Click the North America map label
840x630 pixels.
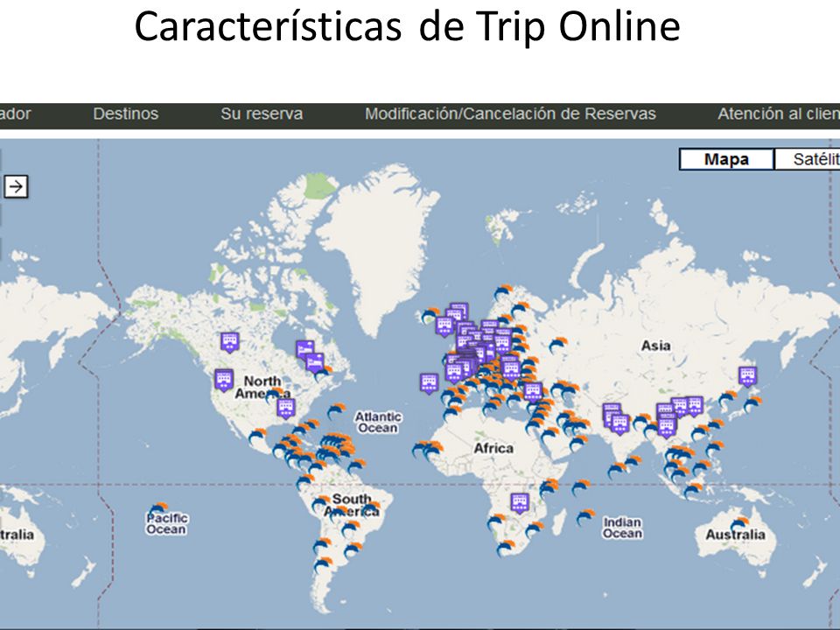pos(262,388)
